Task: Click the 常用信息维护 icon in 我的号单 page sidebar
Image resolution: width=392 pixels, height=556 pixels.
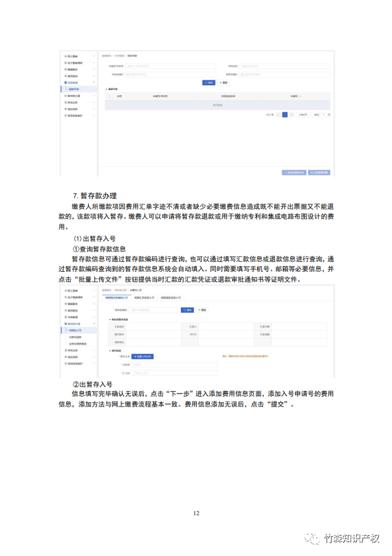Action: (x=65, y=116)
